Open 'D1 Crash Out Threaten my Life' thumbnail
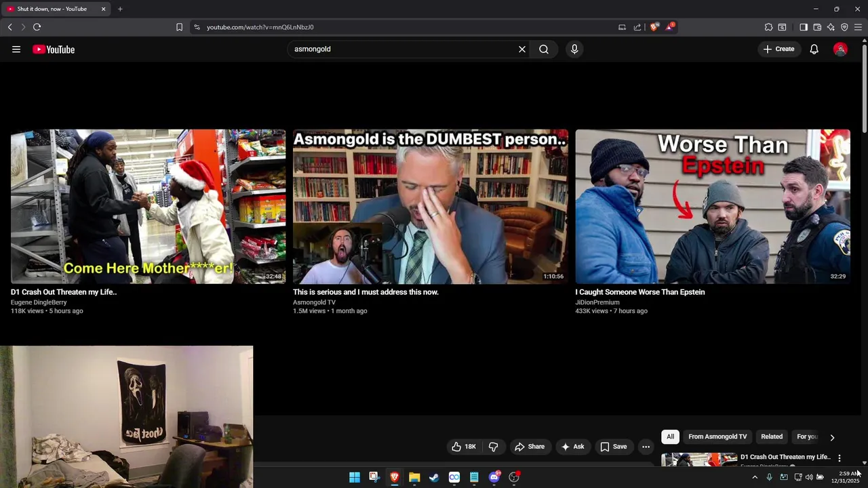The height and width of the screenshot is (488, 868). tap(148, 207)
